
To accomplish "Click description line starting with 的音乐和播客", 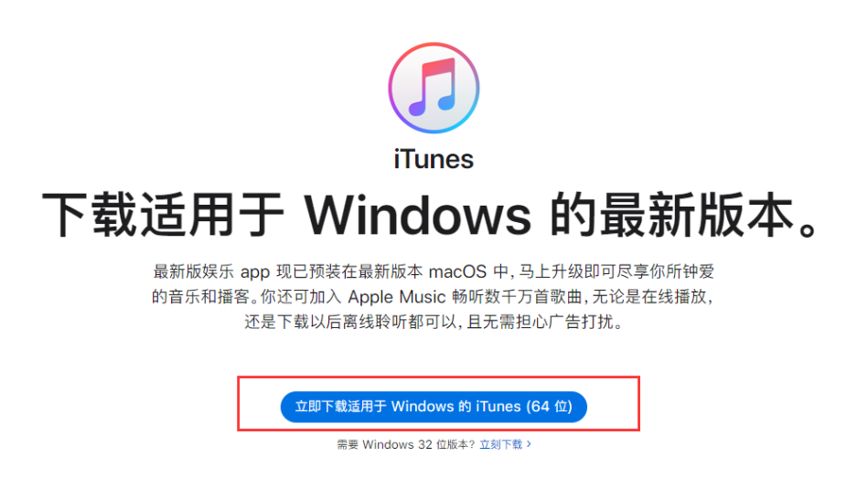I will coord(433,297).
